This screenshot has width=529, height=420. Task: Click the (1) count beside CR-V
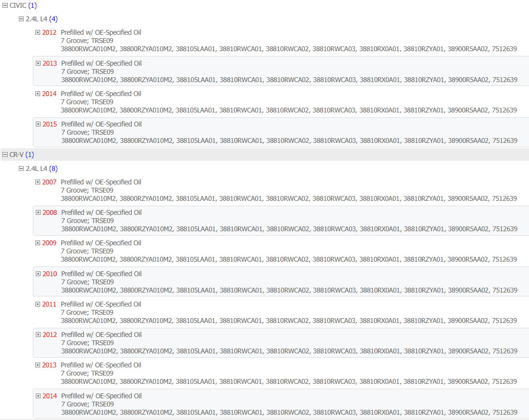(29, 154)
